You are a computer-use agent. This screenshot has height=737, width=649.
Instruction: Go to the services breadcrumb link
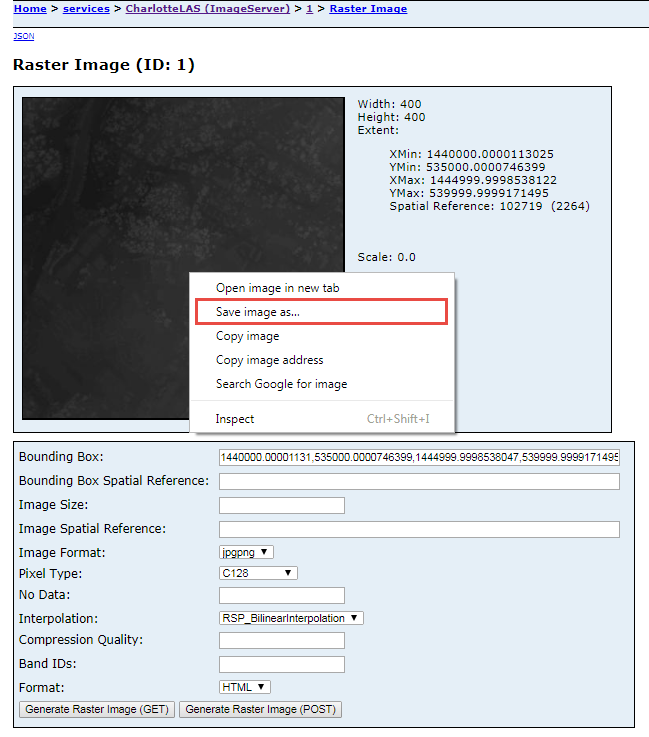pos(86,8)
